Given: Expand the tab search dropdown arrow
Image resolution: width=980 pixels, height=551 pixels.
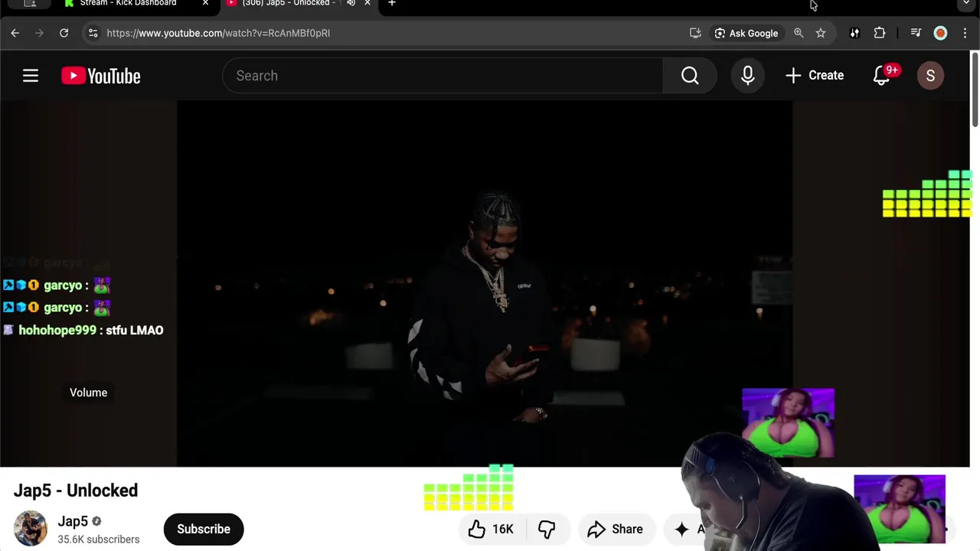Looking at the screenshot, I should tap(966, 4).
